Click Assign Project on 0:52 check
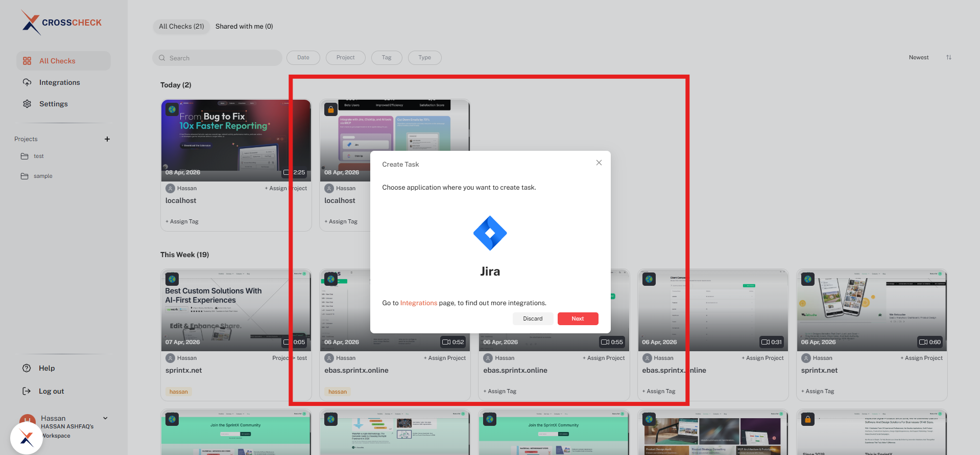The height and width of the screenshot is (455, 980). point(445,358)
